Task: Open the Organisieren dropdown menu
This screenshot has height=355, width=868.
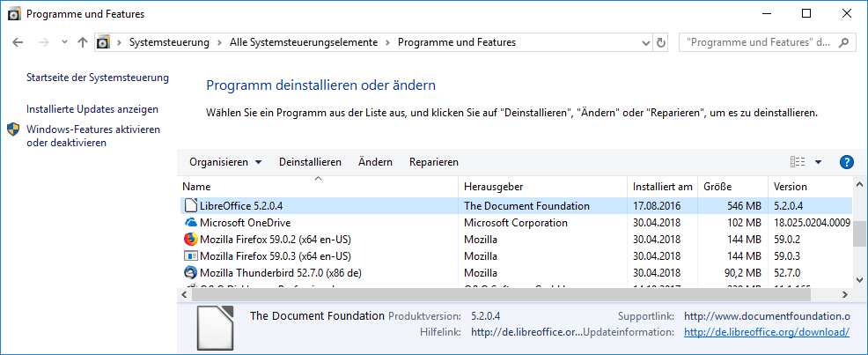Action: [225, 162]
